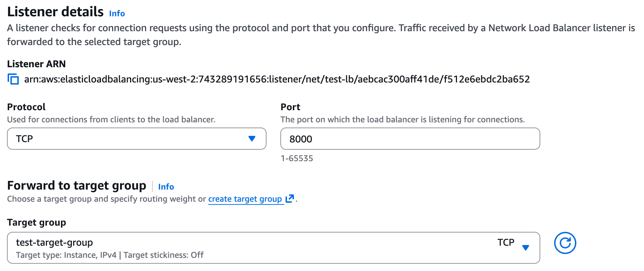Click the Listener details heading
This screenshot has width=644, height=271.
pos(56,12)
